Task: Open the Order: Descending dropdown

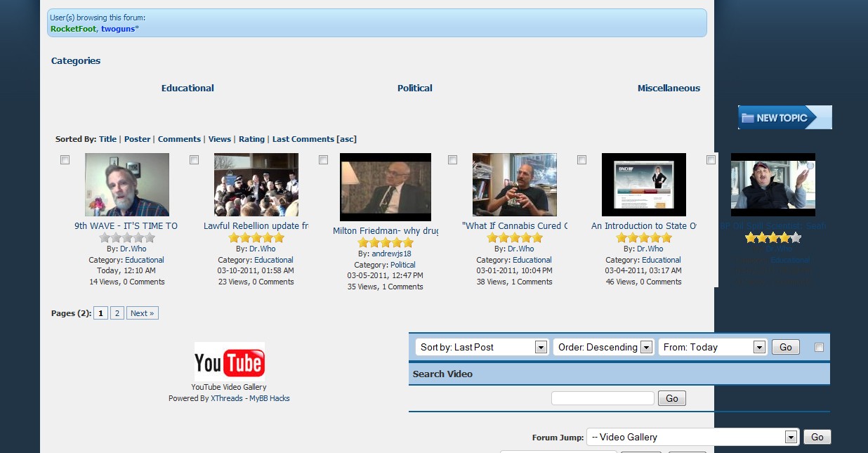Action: click(603, 347)
